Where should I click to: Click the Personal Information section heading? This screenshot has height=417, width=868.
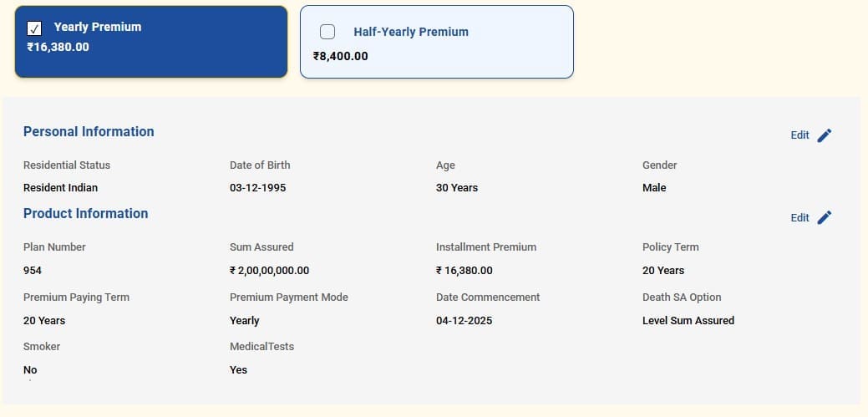point(89,131)
